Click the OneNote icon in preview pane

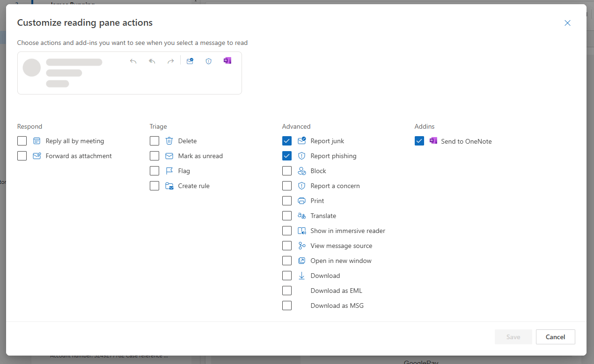click(x=227, y=60)
